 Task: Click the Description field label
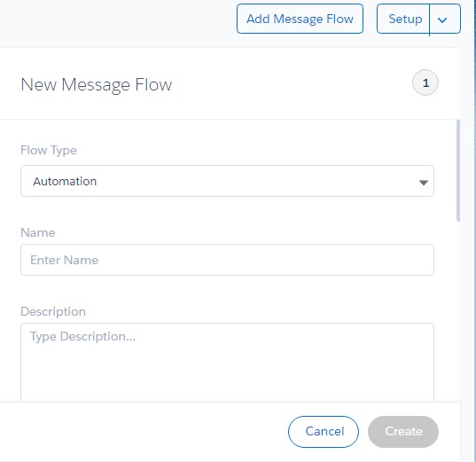[x=53, y=311]
